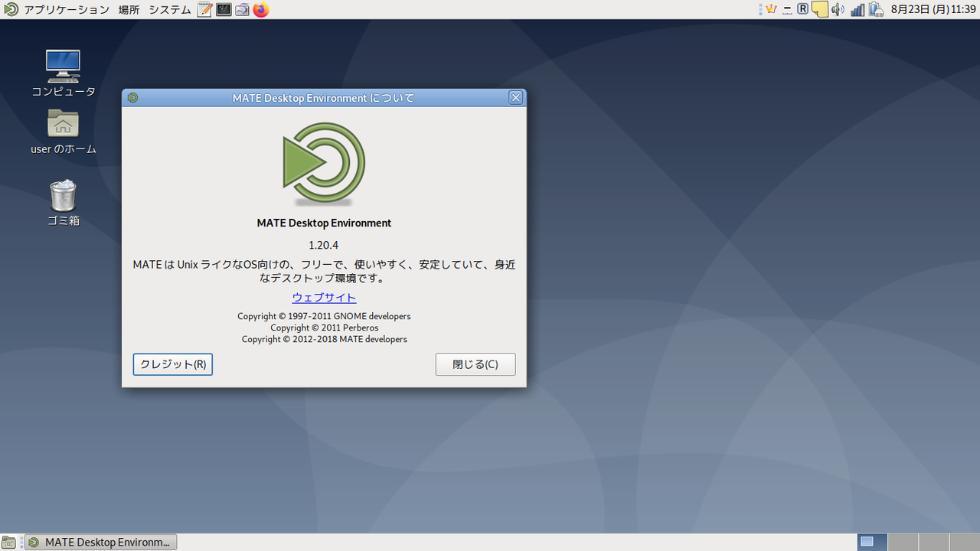Click the large MATE logo in the dialog
Screen dimensions: 980x551
click(x=324, y=164)
